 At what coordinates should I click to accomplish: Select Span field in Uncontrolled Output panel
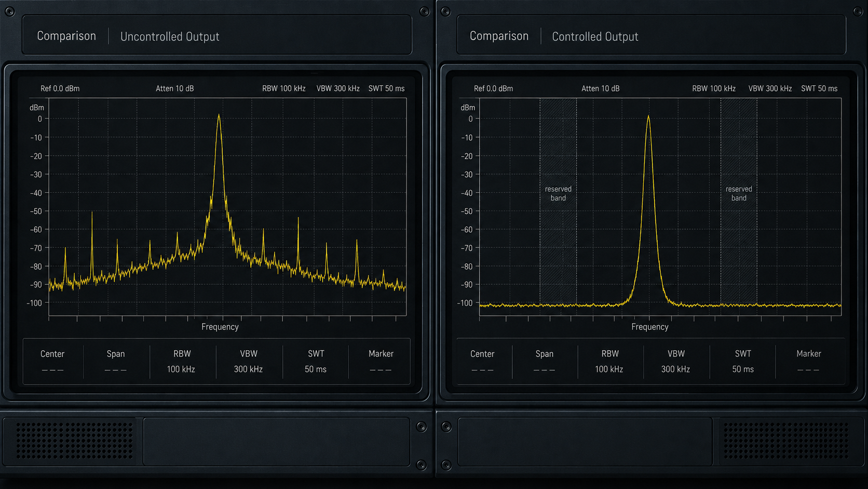pyautogui.click(x=116, y=361)
